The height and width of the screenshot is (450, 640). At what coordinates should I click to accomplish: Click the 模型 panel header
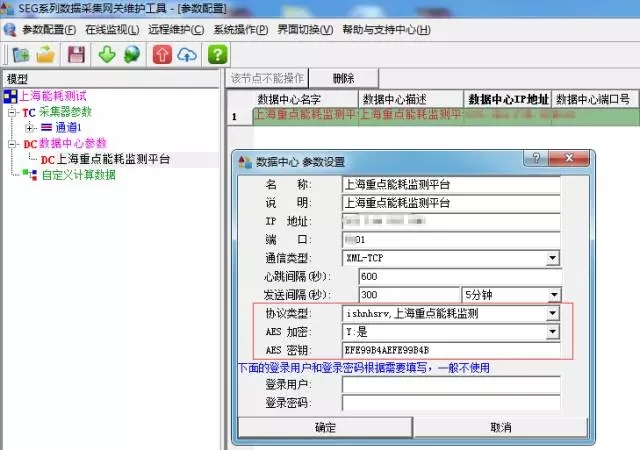point(110,79)
